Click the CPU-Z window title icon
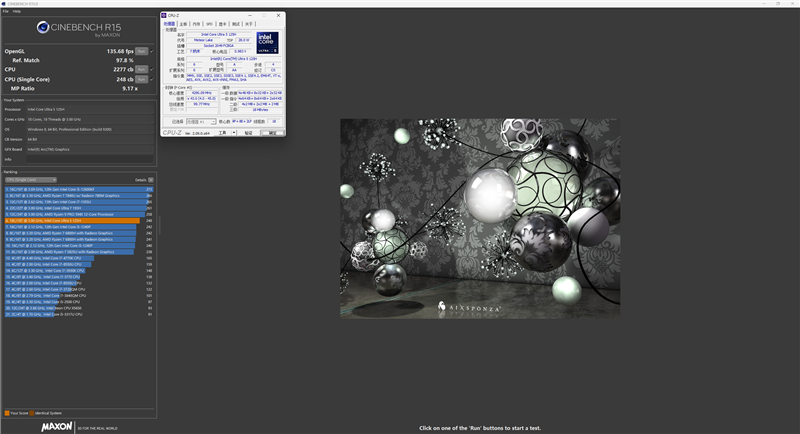800x434 pixels. [164, 15]
